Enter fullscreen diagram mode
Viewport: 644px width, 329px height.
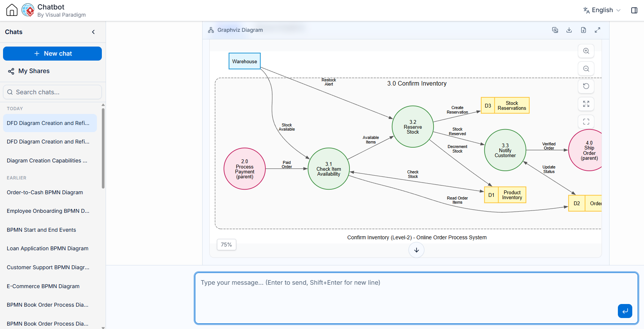586,122
